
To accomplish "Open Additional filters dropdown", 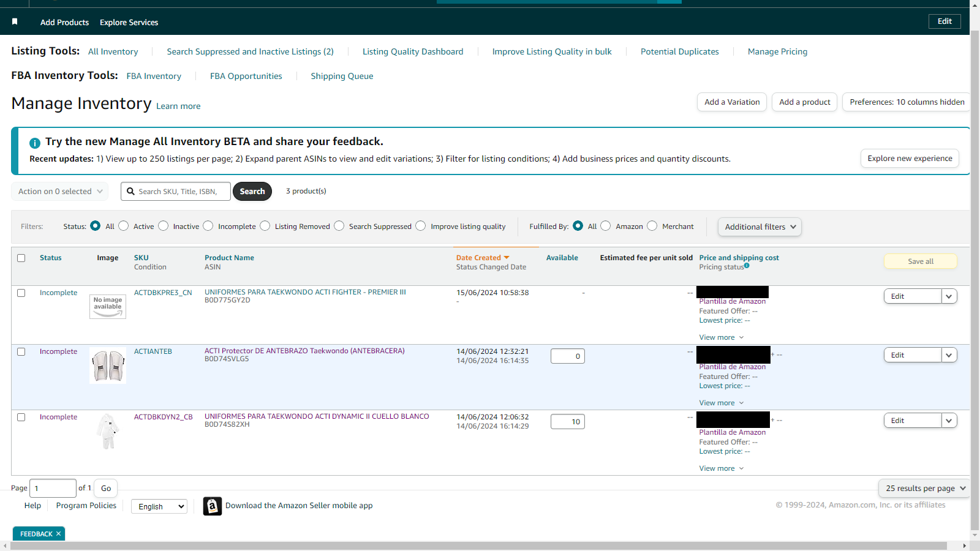I will point(759,227).
